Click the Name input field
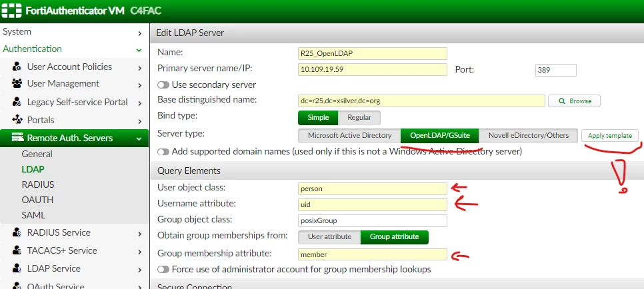Image resolution: width=644 pixels, height=289 pixels. click(373, 53)
